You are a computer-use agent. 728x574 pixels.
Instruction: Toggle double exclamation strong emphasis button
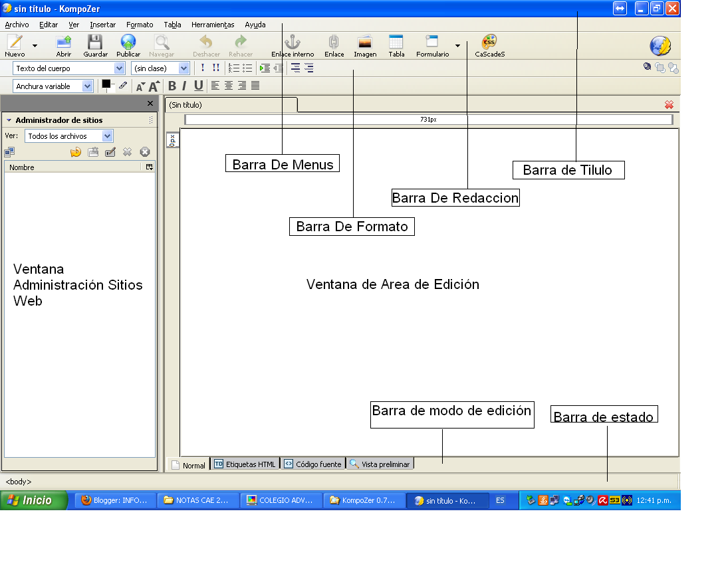(216, 68)
